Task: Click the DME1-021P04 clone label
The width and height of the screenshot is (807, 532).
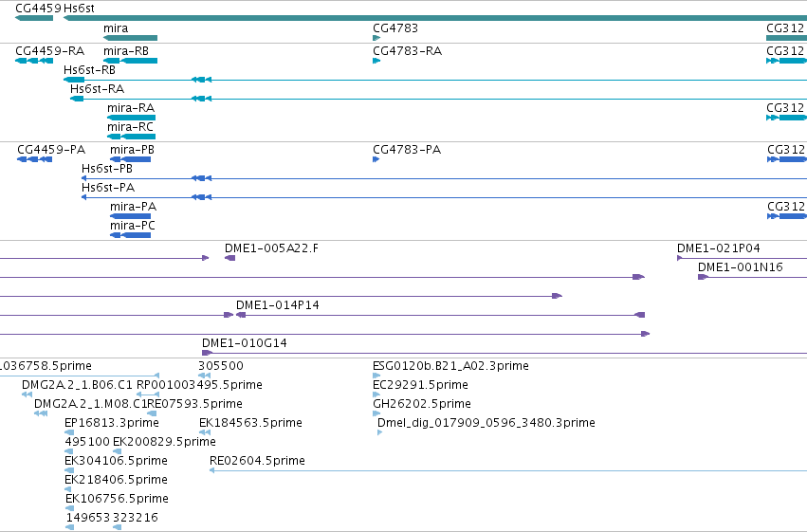Action: tap(719, 248)
